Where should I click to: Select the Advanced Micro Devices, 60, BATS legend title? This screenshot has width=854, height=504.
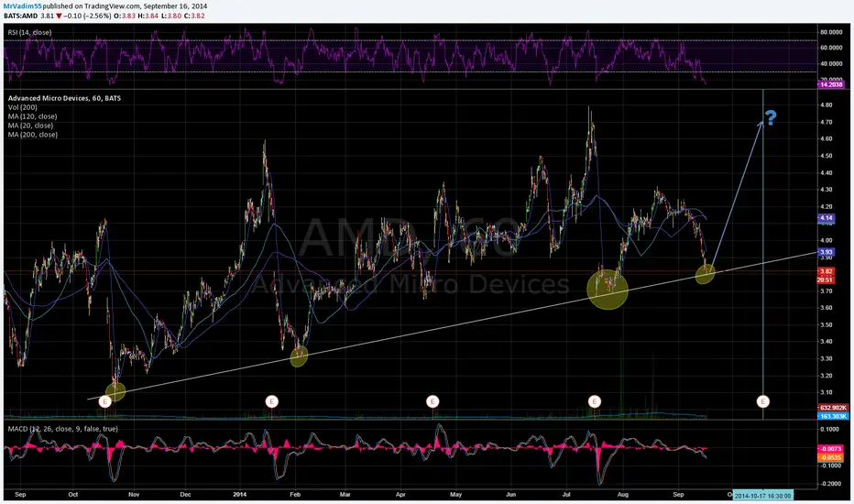point(64,98)
